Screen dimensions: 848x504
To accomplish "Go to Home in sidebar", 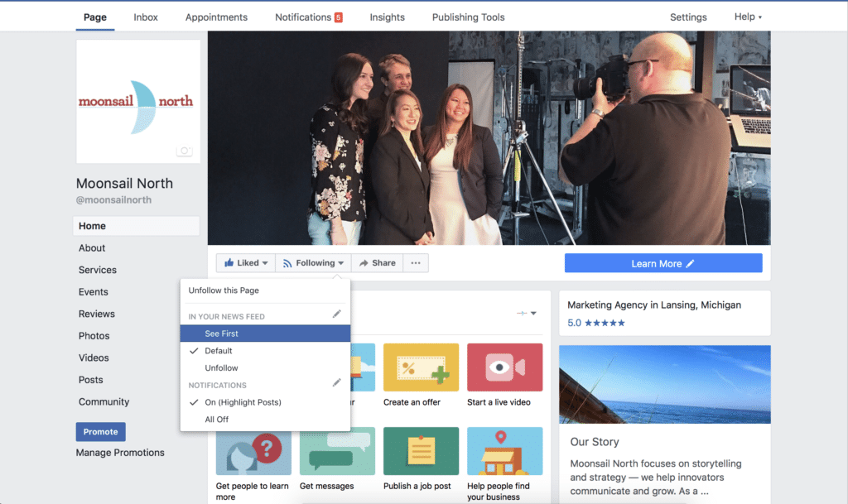I will (x=137, y=226).
